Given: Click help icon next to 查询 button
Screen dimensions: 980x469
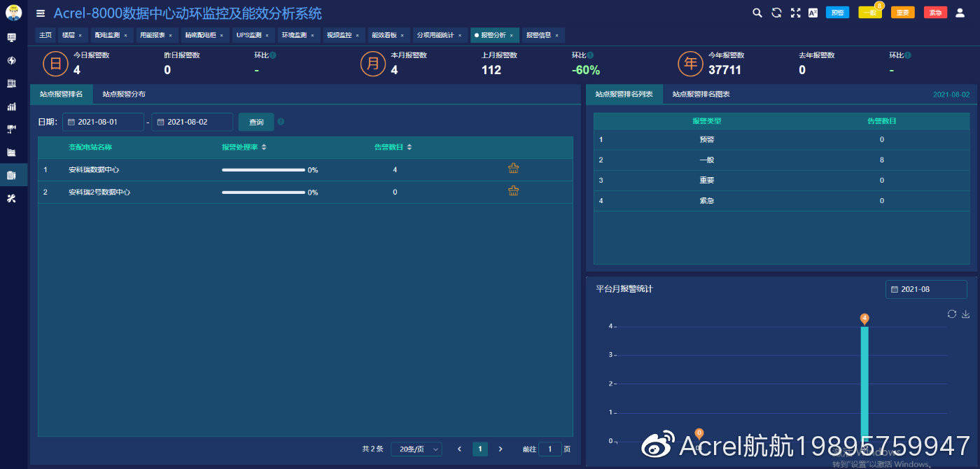Looking at the screenshot, I should (281, 122).
